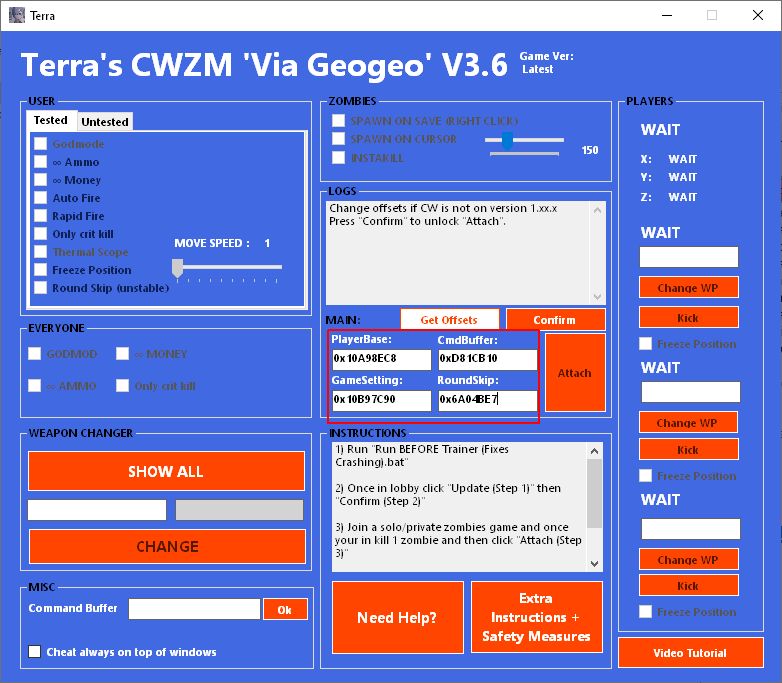Check infinite AMMO under EVERYONE
Viewport: 782px width, 683px height.
[34, 386]
